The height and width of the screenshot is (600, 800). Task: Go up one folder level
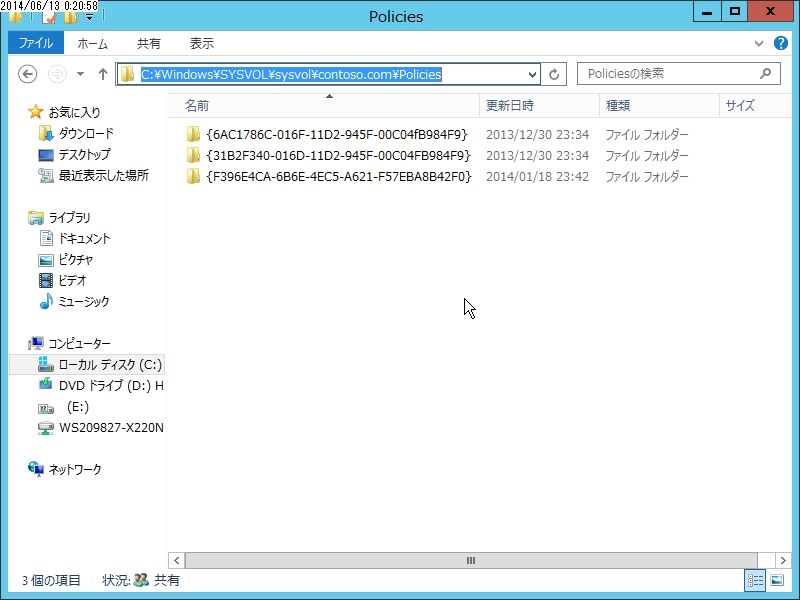click(x=103, y=74)
